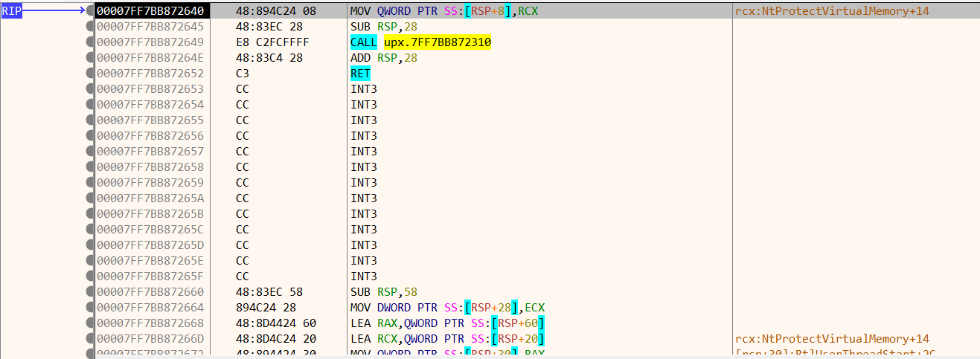
Task: Click the top-row rcx:NtProtectVirtualMemory+14 comment
Action: 832,11
